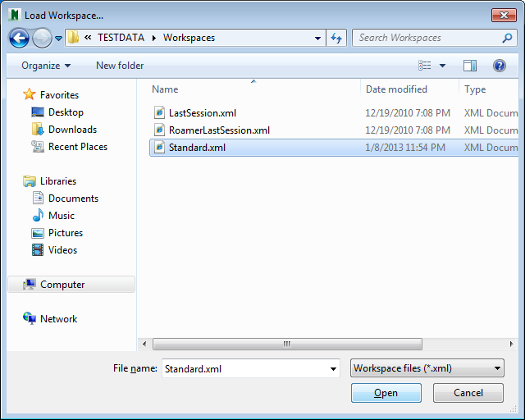Screen dimensions: 525x420
Task: Open Recent Places
Action: coord(78,147)
